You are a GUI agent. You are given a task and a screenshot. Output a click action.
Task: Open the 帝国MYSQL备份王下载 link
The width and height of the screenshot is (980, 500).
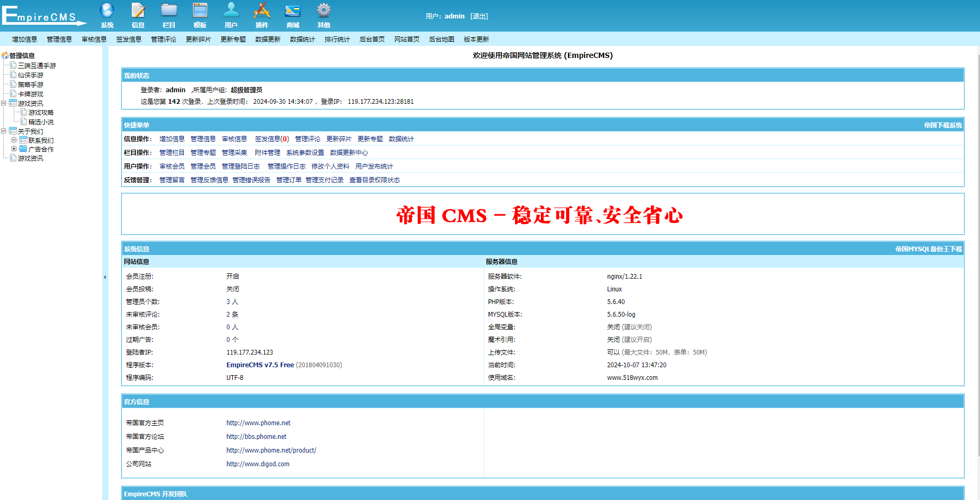pyautogui.click(x=929, y=249)
